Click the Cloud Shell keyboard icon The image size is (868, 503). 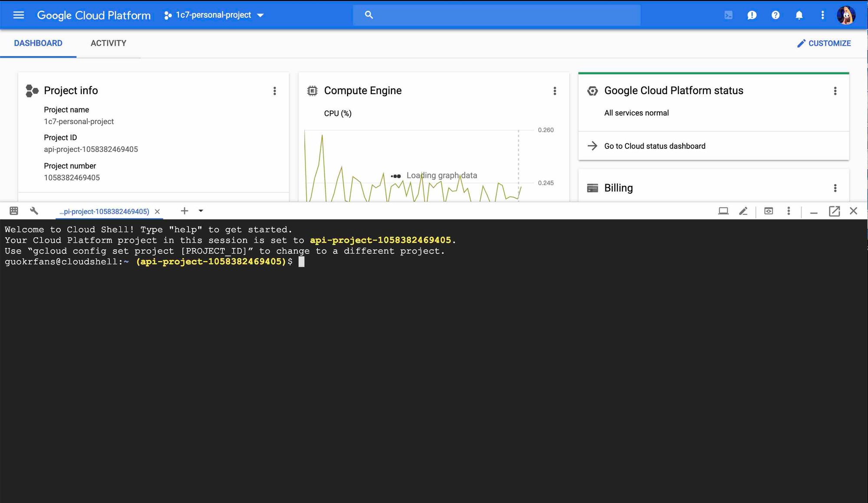click(14, 211)
